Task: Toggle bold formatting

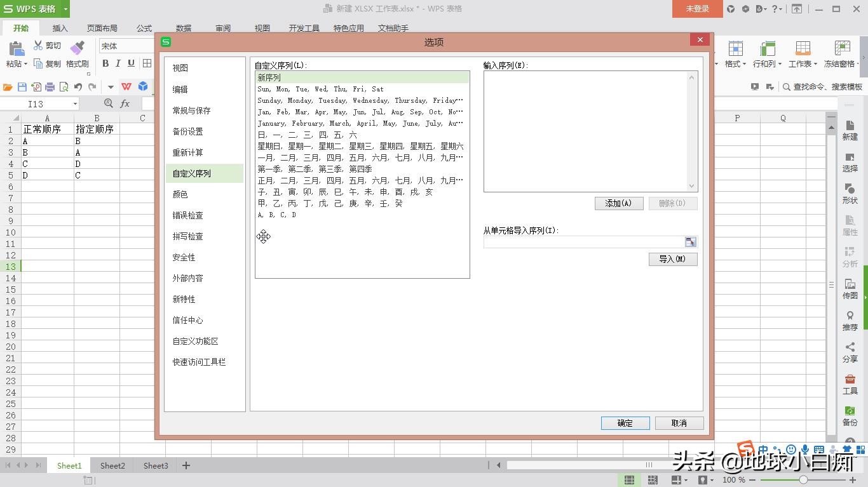Action: [x=105, y=63]
